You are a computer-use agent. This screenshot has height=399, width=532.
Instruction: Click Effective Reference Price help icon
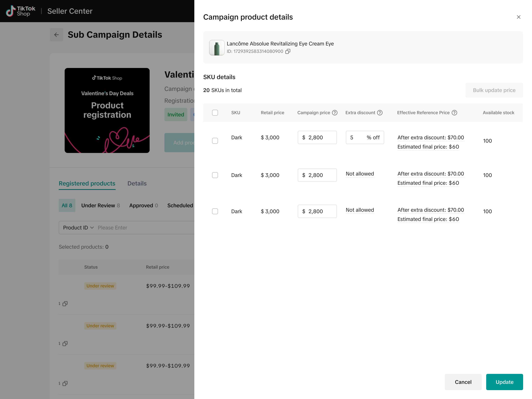(x=454, y=112)
